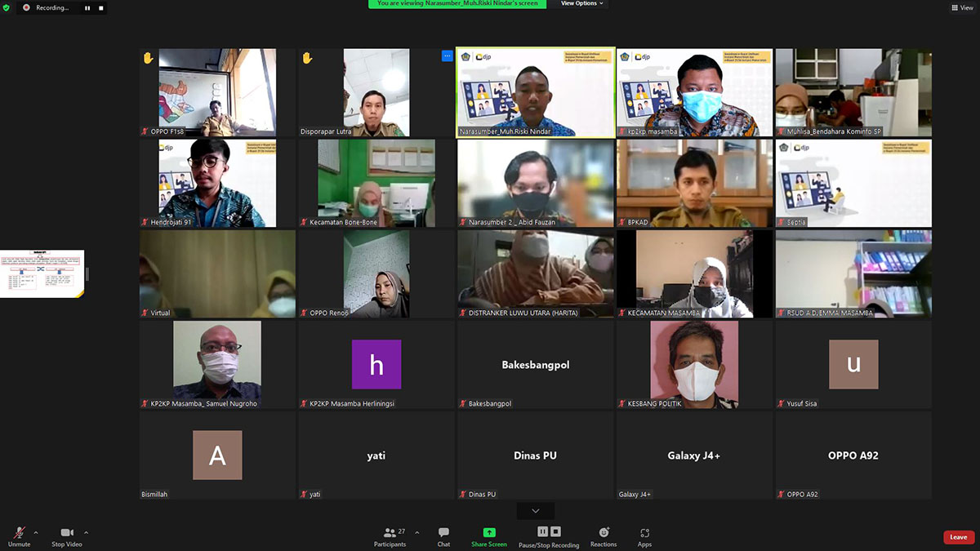980x551 pixels.
Task: Stop recording using the top-left indicator
Action: (100, 8)
